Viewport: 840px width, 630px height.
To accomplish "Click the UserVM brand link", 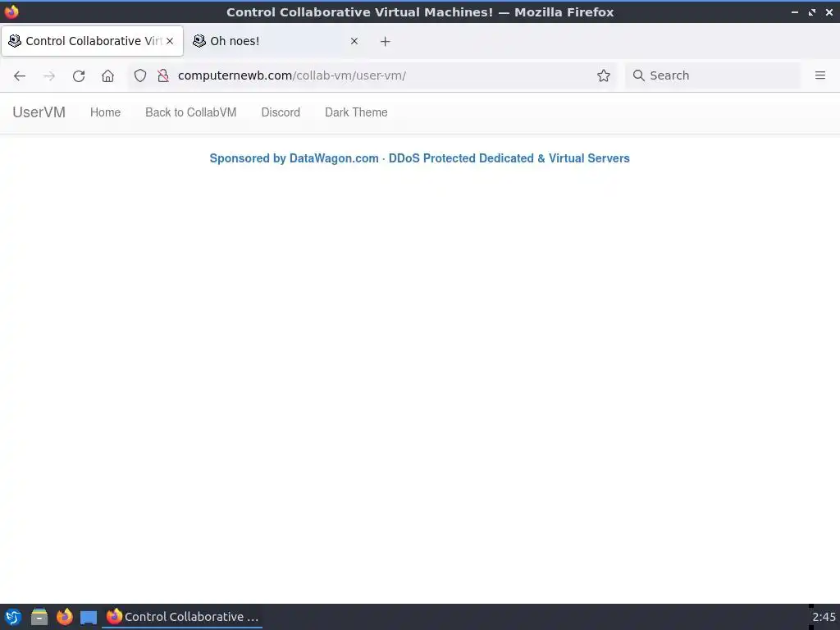I will coord(39,112).
